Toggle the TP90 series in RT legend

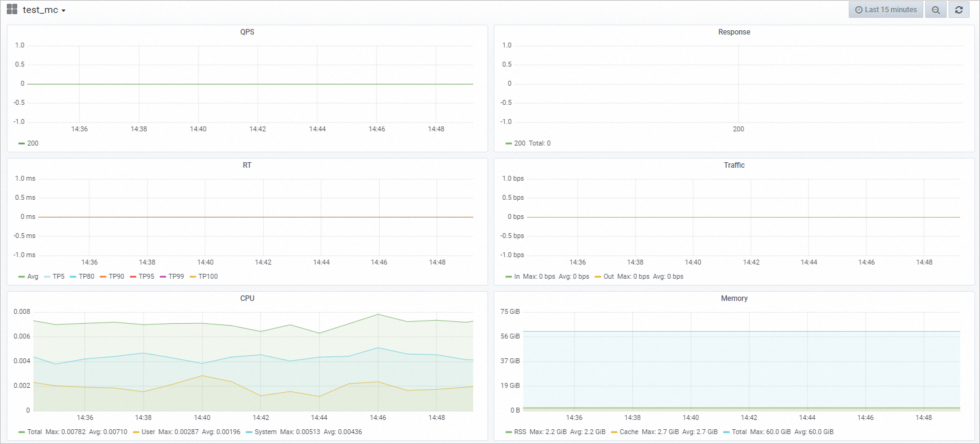116,276
